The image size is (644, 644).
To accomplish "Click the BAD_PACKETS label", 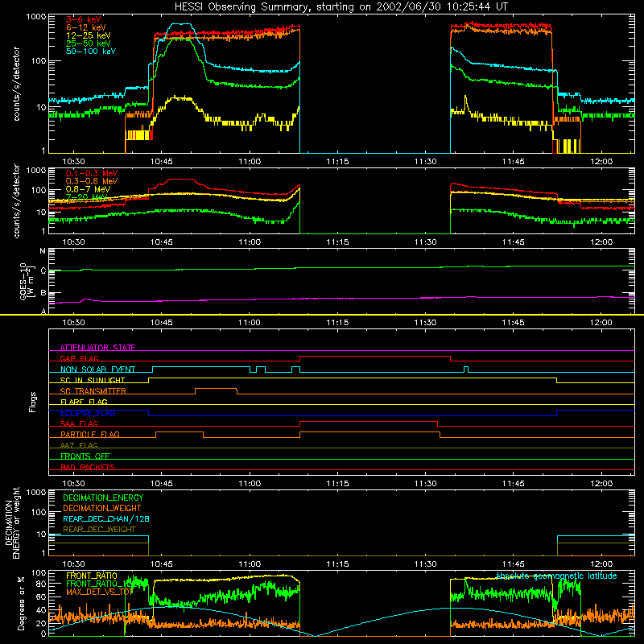I will coord(88,467).
